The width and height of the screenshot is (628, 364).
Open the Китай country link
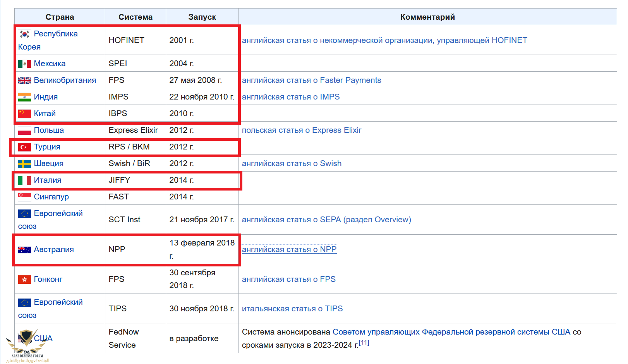(45, 113)
